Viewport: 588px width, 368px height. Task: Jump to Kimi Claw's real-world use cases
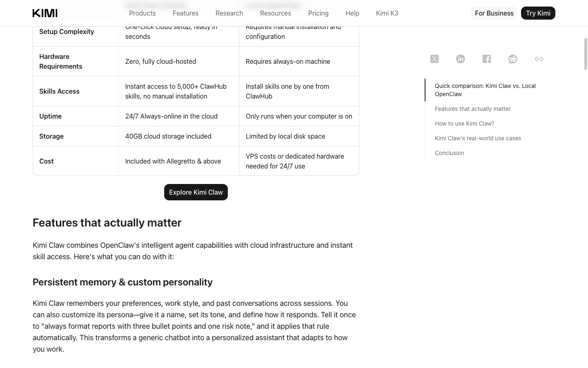tap(478, 138)
